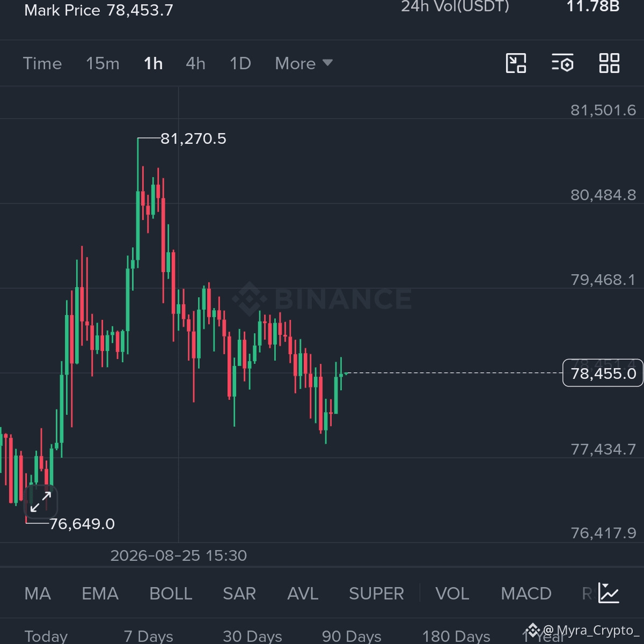Open chart settings icon
This screenshot has height=644, width=644.
[x=562, y=63]
